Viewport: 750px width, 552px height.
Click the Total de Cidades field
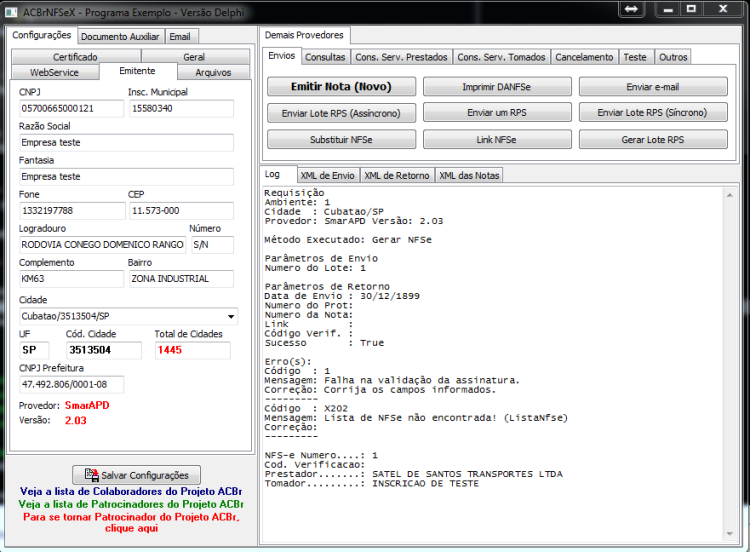pos(192,350)
